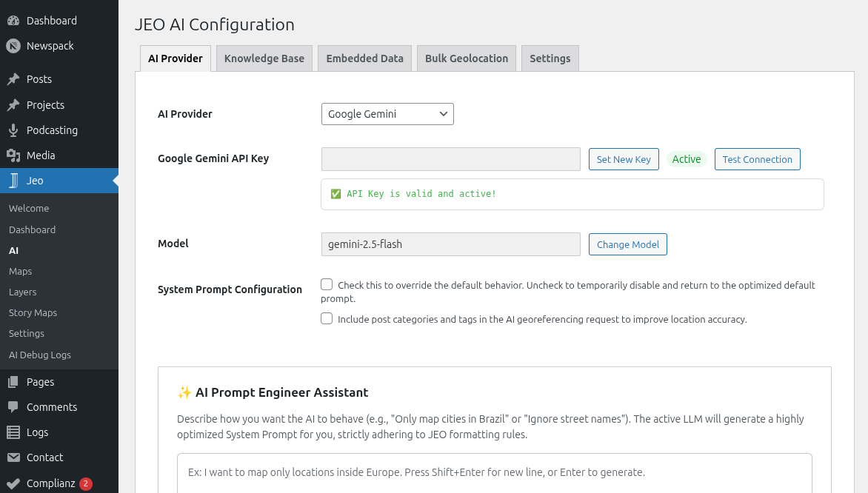Enable the override default behavior checkbox
This screenshot has width=868, height=493.
point(327,284)
